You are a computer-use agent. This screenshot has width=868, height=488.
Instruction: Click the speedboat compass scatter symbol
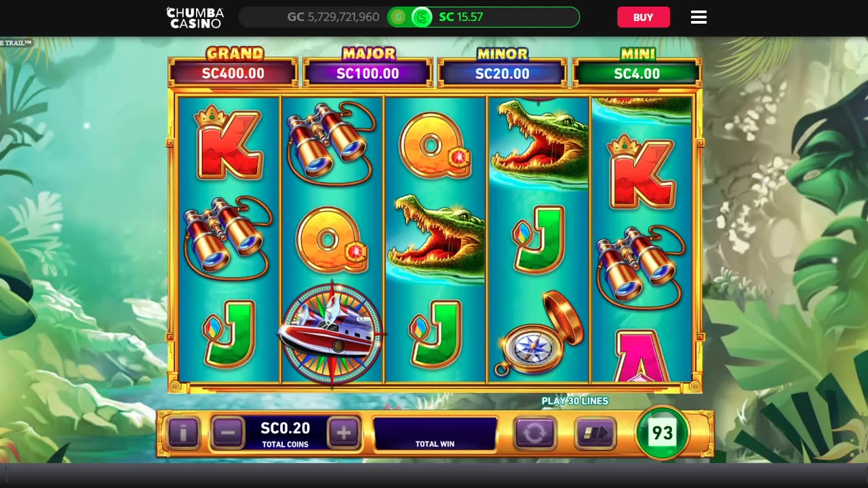coord(332,333)
